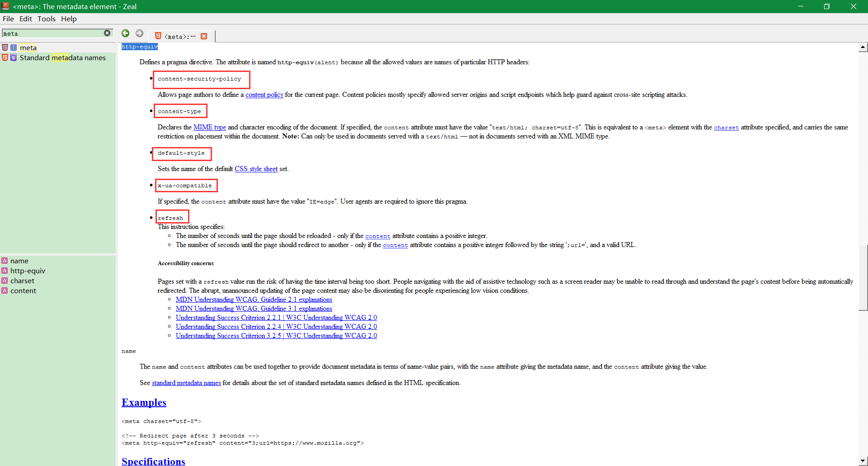868x466 pixels.
Task: Restore down the Zeal window
Action: coord(827,6)
